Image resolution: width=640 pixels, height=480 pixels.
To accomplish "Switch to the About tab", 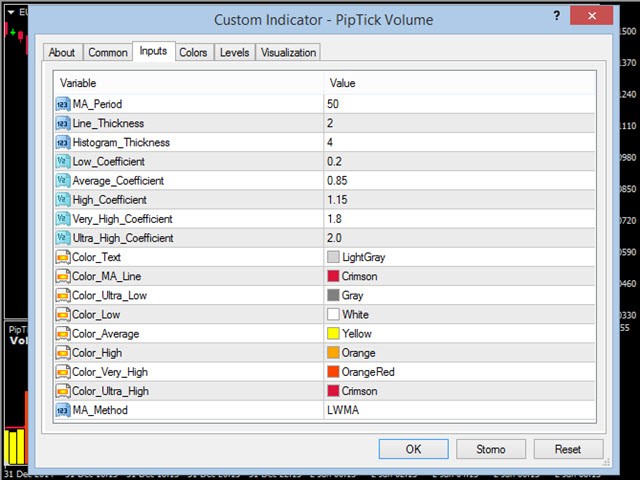I will (62, 53).
